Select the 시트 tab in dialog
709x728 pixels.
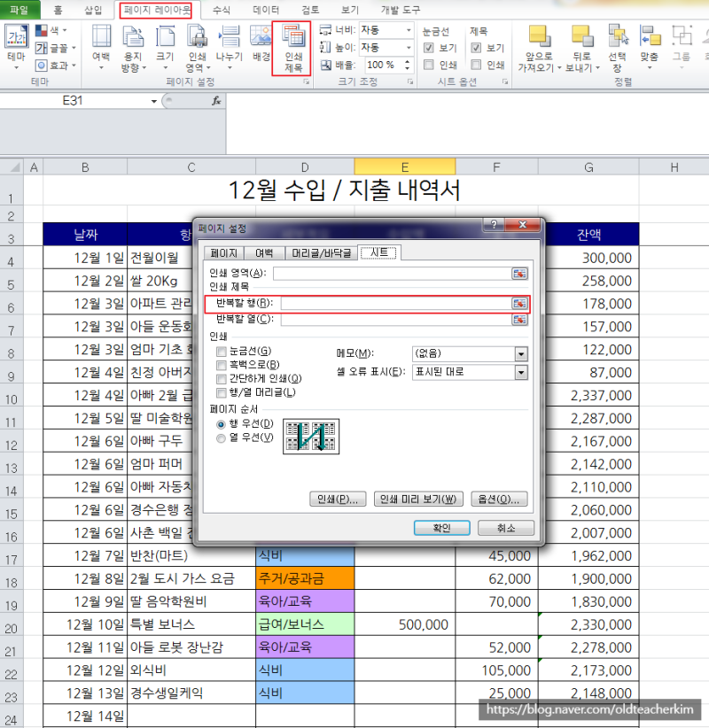(x=379, y=252)
